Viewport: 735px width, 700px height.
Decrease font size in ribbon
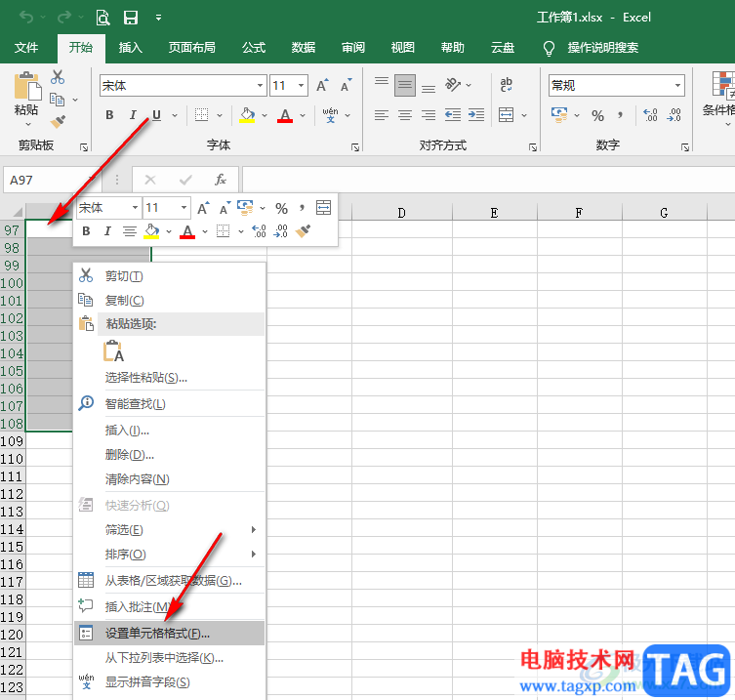(x=346, y=85)
